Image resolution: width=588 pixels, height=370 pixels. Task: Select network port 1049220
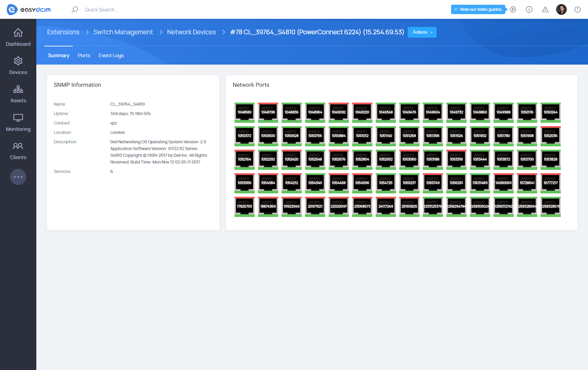362,112
